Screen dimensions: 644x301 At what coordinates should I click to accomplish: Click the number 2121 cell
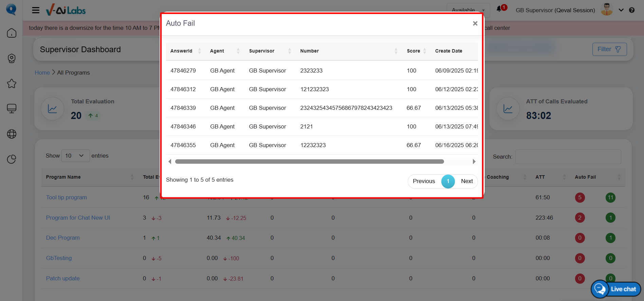click(x=307, y=126)
